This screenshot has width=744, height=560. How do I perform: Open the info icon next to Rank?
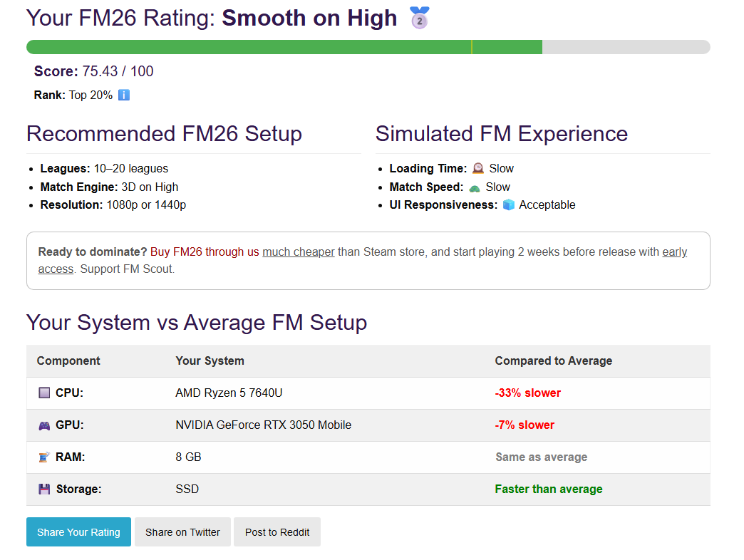tap(124, 95)
